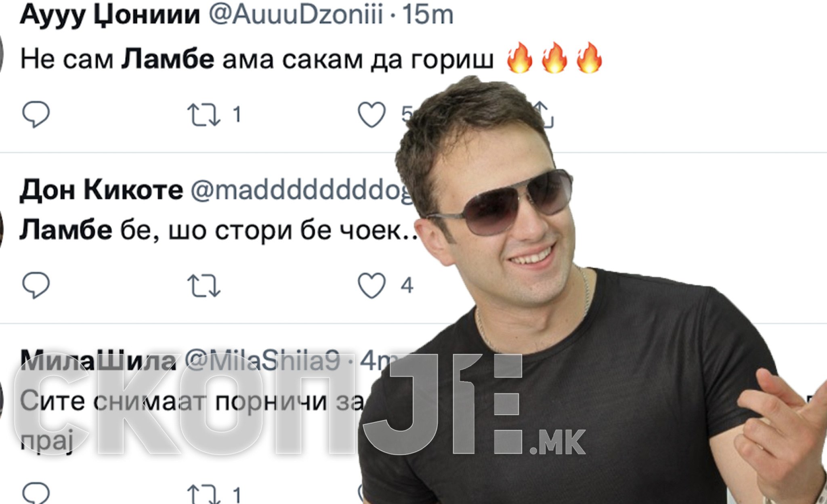Open the @MilaShila9 handle
The height and width of the screenshot is (504, 827).
pyautogui.click(x=263, y=361)
